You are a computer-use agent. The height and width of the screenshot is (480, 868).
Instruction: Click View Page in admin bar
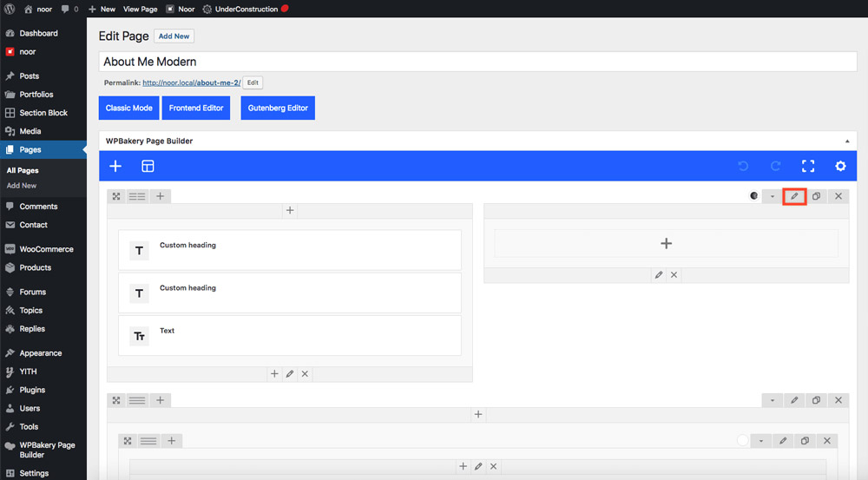click(x=140, y=9)
